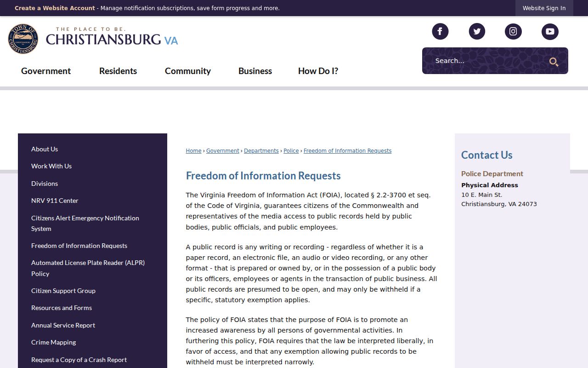
Task: Open Citizens Alert Emergency Notification System
Action: click(85, 223)
